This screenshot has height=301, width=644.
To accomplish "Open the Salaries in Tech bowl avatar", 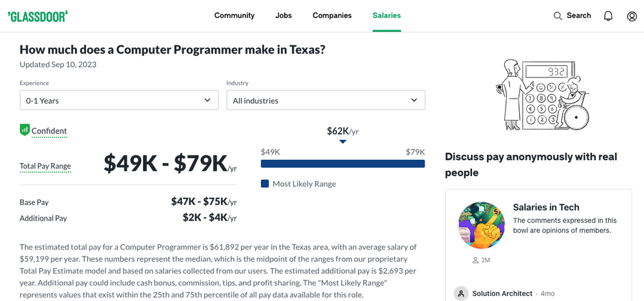I will (x=481, y=225).
